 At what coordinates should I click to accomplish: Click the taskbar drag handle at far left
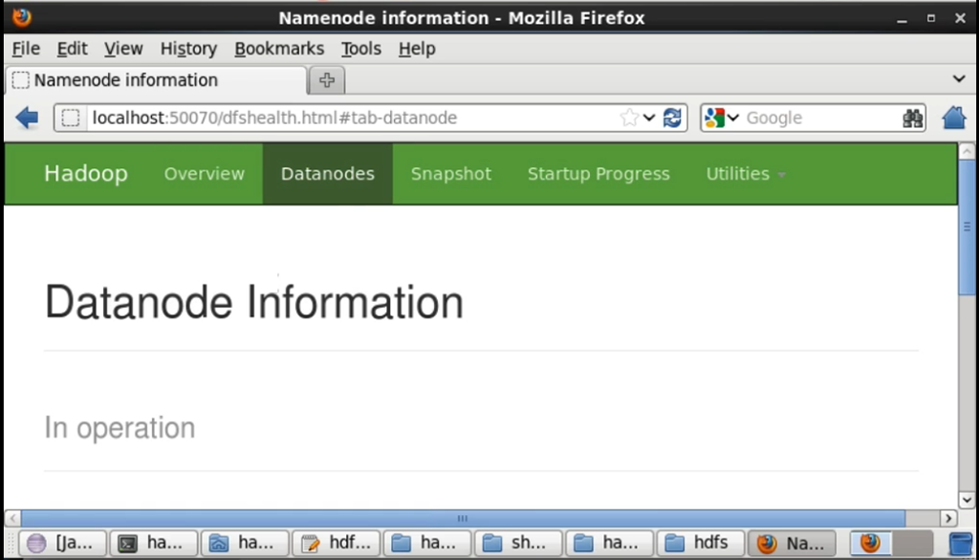(11, 543)
